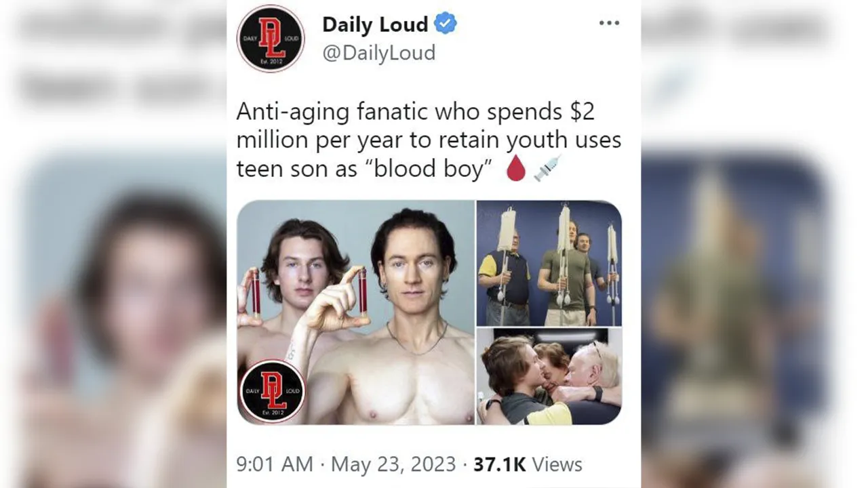The height and width of the screenshot is (488, 868).
Task: Click the blood vial held by the younger man
Action: click(256, 293)
